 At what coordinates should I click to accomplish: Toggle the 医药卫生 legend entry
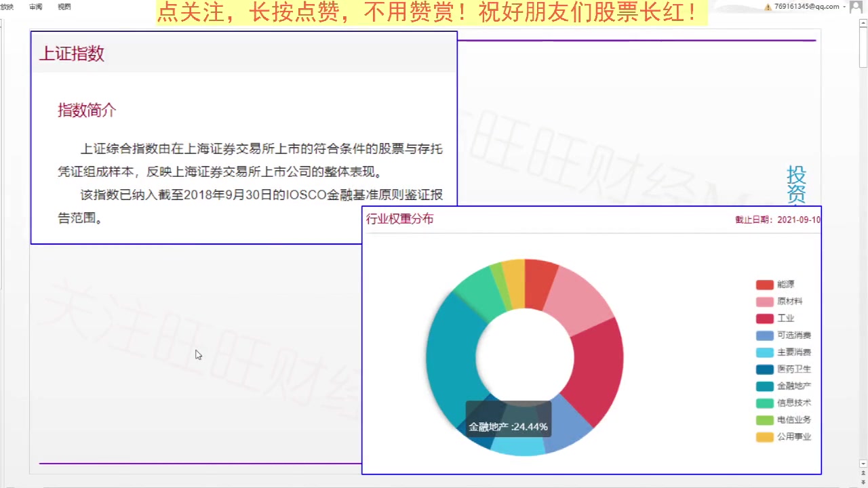click(x=784, y=369)
